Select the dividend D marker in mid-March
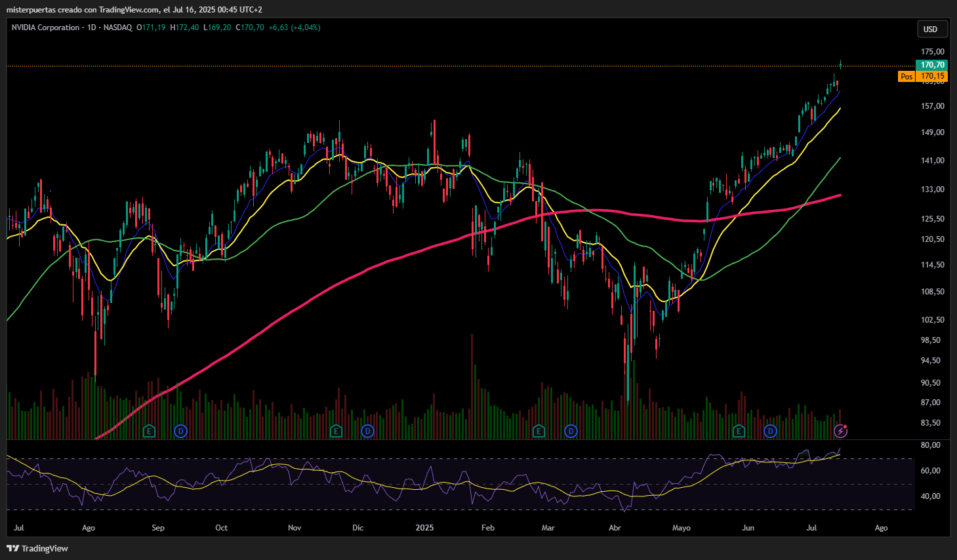 pos(571,431)
